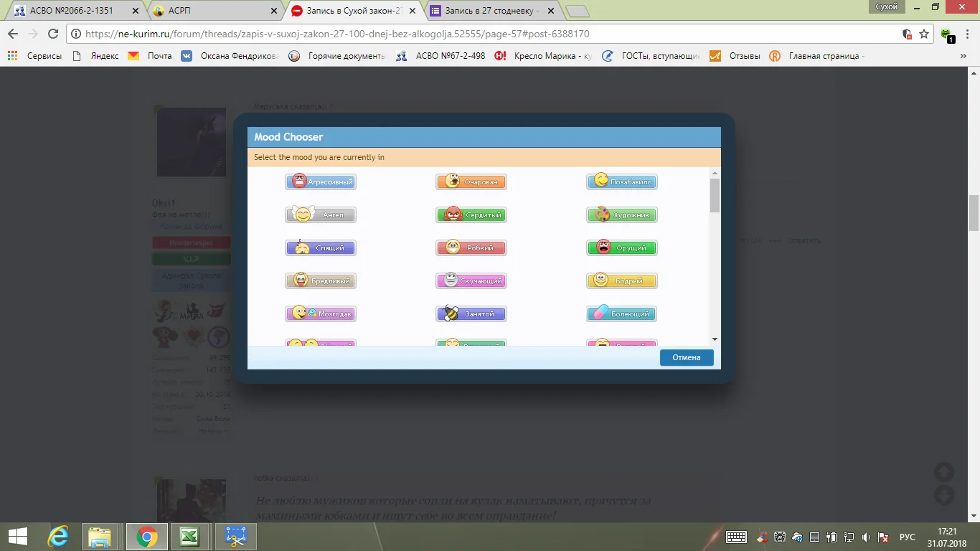980x551 pixels.
Task: Select the Позабавило mood badge
Action: point(622,182)
